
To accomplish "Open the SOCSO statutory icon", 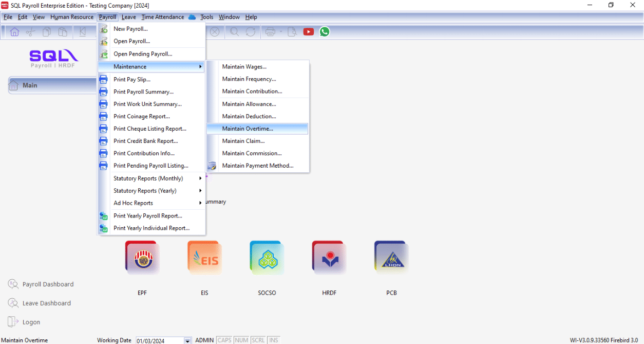I will click(267, 258).
